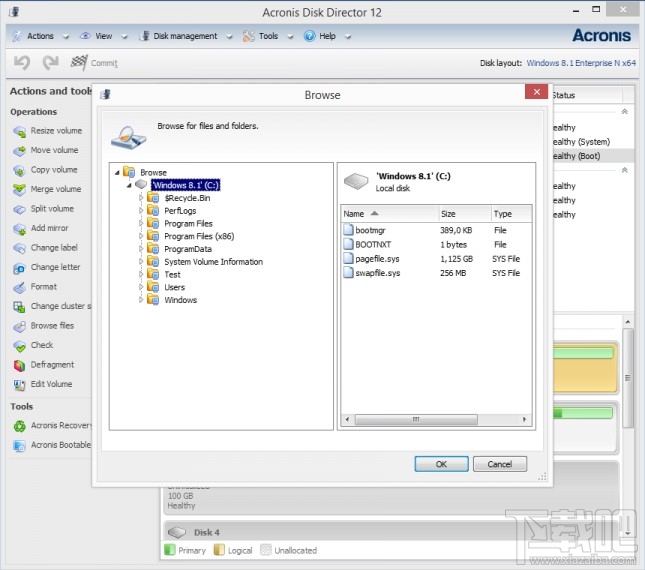The height and width of the screenshot is (570, 645).
Task: Select the Users folder in tree
Action: tap(174, 287)
